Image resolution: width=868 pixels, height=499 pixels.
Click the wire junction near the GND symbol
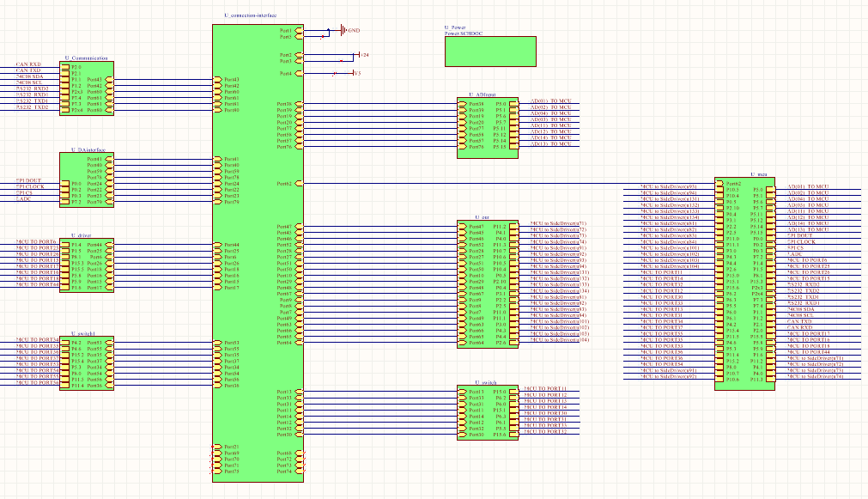pyautogui.click(x=328, y=30)
